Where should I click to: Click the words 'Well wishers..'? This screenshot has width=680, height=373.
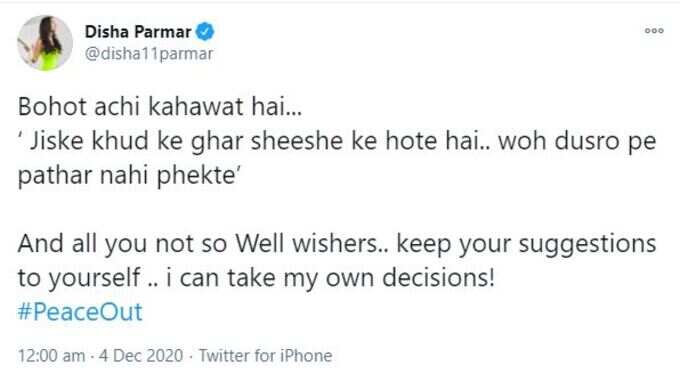click(313, 244)
